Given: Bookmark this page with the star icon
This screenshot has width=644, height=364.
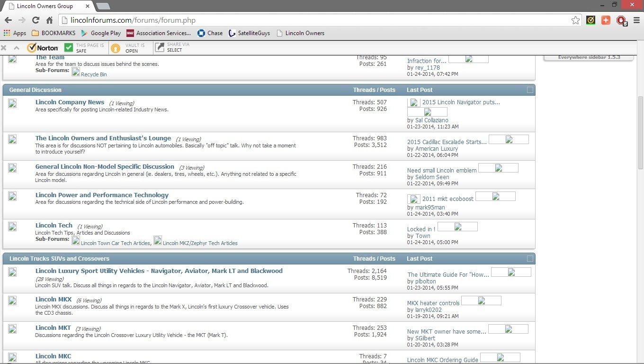Looking at the screenshot, I should 575,20.
